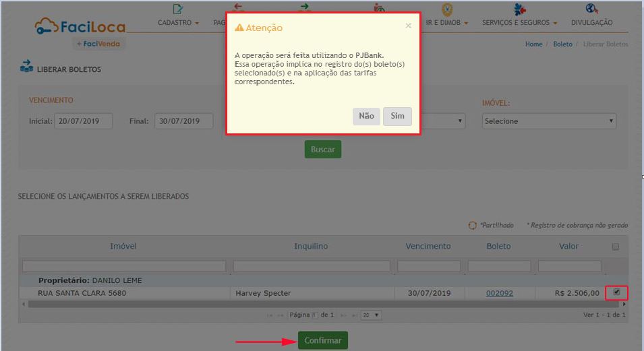The image size is (644, 351).
Task: Click the IR e DIMOB shield icon
Action: [446, 9]
